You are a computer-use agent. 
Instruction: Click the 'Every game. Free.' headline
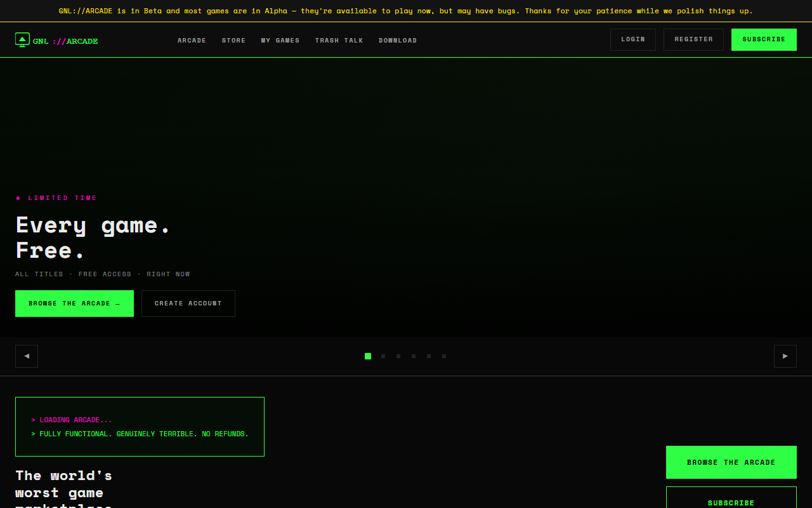point(93,237)
